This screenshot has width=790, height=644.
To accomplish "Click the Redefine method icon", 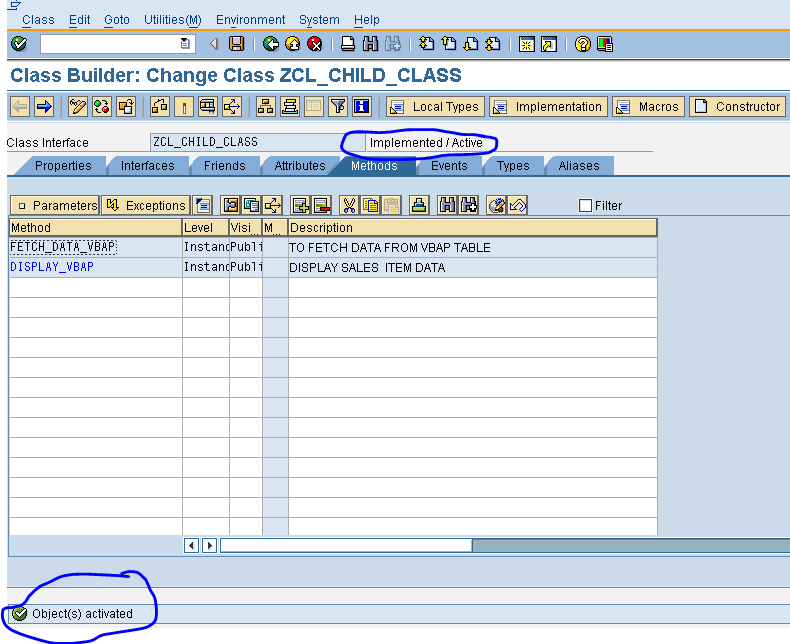I will (496, 206).
